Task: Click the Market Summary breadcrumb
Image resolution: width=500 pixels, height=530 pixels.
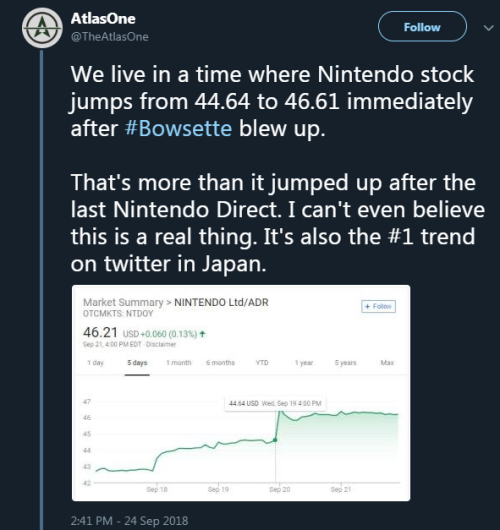Action: 123,302
